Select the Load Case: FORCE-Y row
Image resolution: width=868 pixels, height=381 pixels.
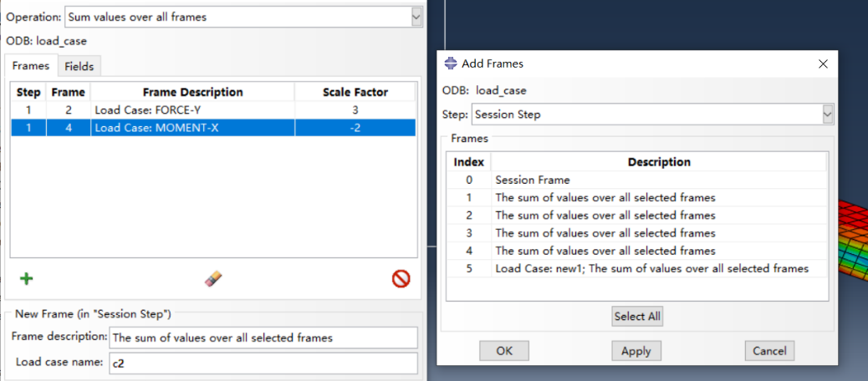coord(193,109)
